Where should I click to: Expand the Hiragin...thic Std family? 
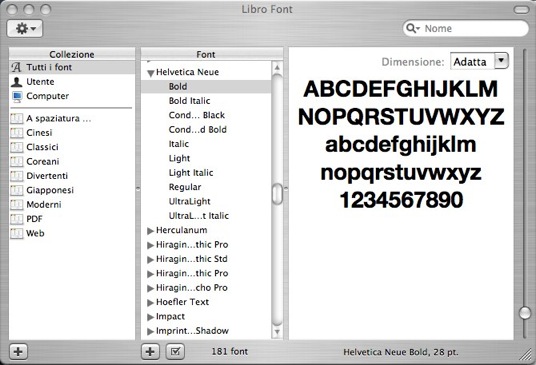150,259
